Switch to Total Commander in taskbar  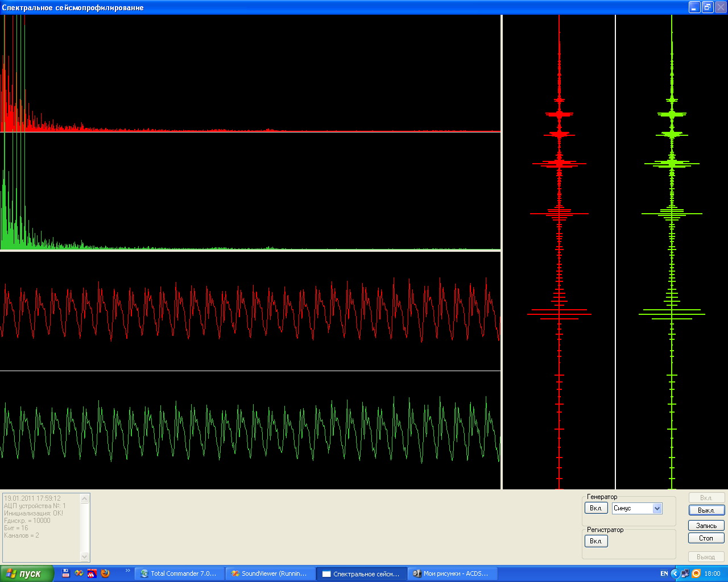179,573
